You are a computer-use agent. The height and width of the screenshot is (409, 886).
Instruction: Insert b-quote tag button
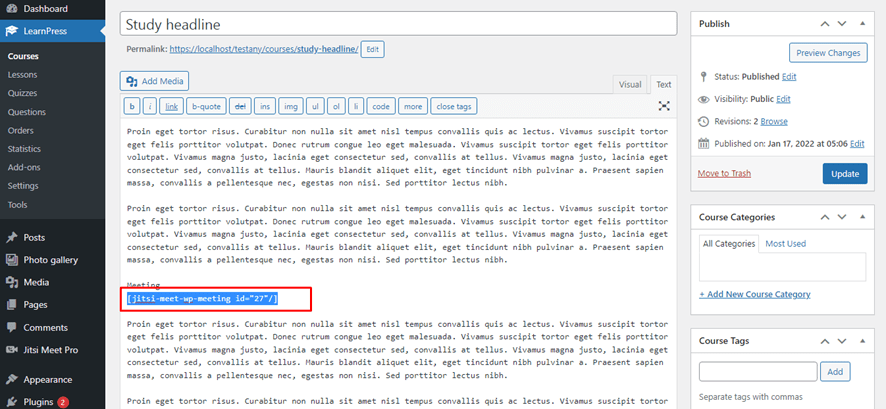pos(206,106)
